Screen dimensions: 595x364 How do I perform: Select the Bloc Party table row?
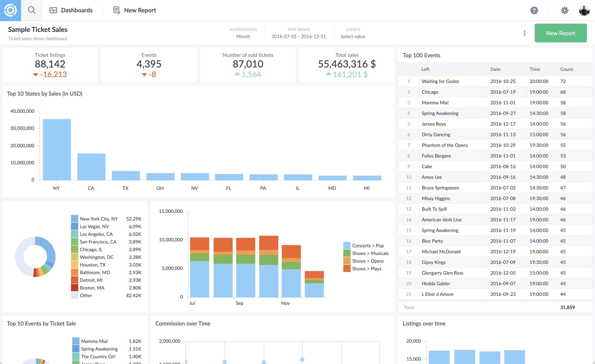tap(495, 241)
